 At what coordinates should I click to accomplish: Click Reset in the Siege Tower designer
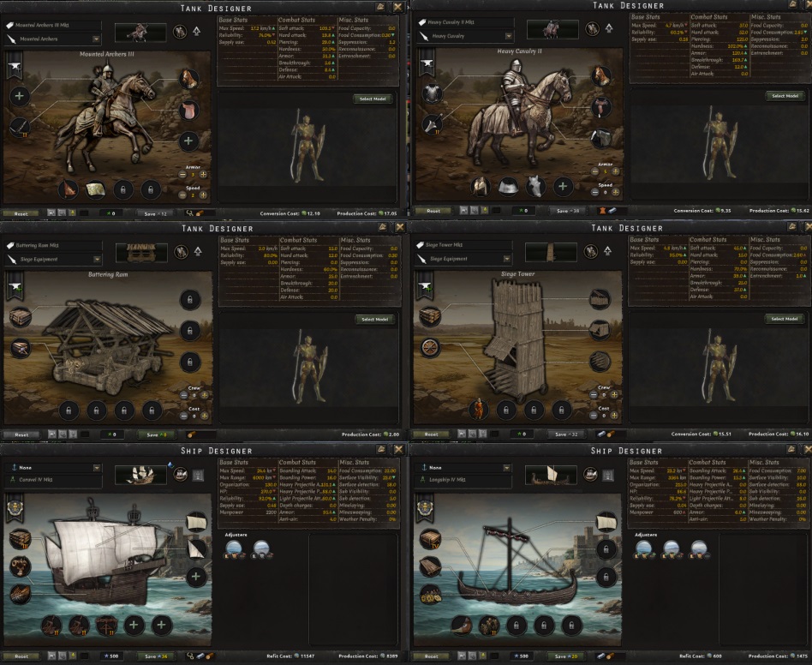pos(432,434)
